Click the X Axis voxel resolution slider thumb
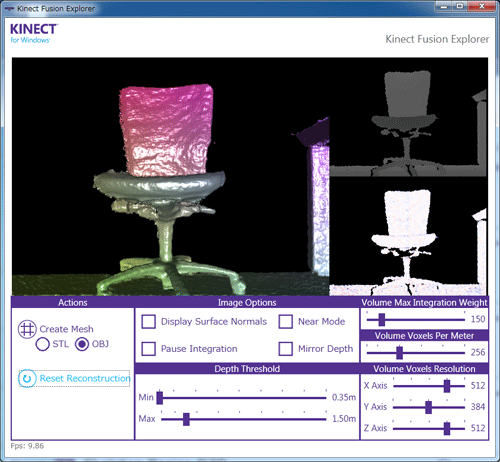The image size is (500, 462). (x=447, y=386)
